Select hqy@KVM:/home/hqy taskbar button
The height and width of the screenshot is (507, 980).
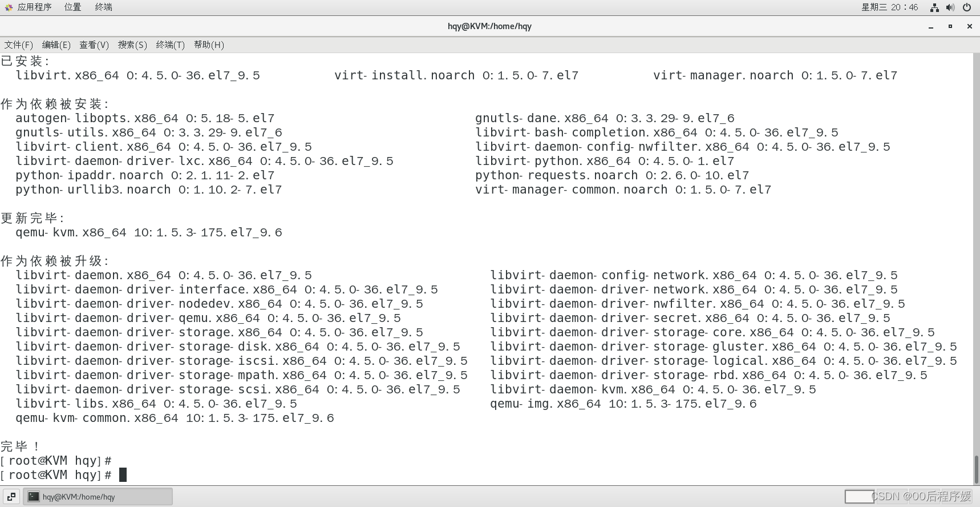click(x=98, y=497)
